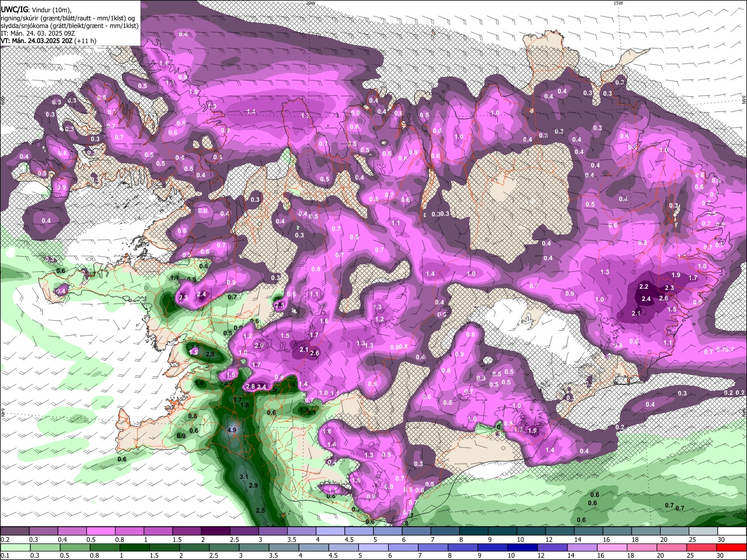The image size is (747, 560).
Task: Click the 'slydda/snjókoma' legend description line
Action: (69, 26)
